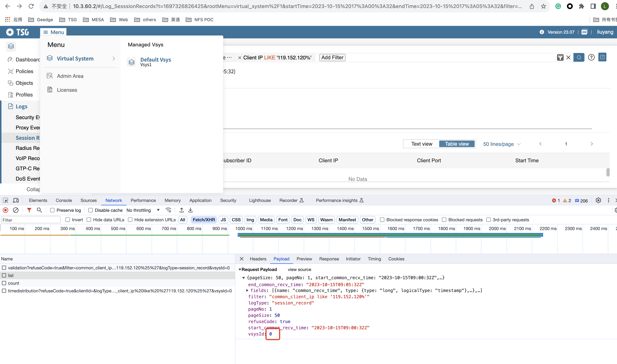
Task: Clear the DevTools network log
Action: click(16, 210)
